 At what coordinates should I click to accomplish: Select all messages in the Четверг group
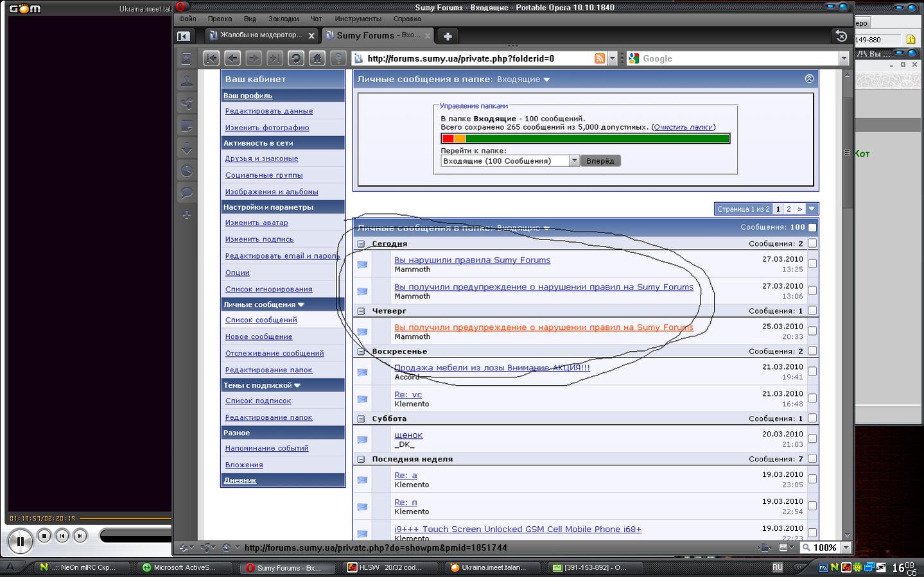(812, 311)
